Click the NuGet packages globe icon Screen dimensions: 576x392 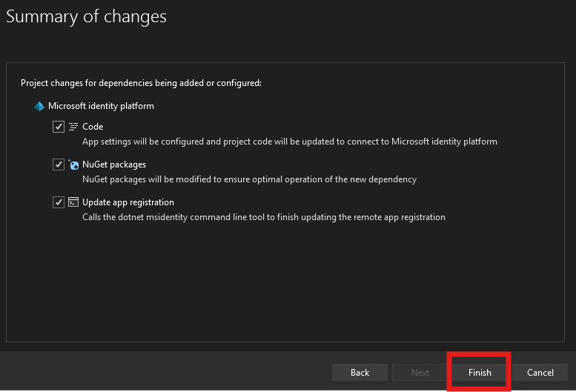[73, 165]
